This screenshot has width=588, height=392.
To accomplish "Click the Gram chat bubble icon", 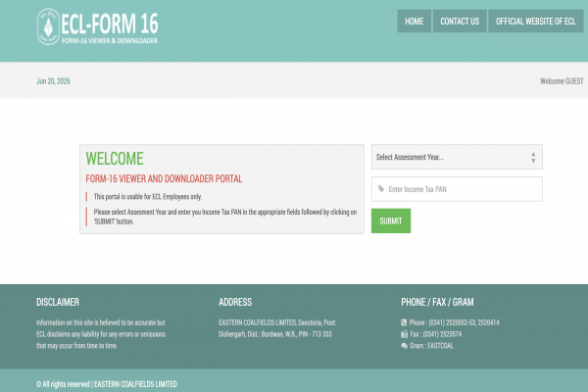I will [404, 346].
